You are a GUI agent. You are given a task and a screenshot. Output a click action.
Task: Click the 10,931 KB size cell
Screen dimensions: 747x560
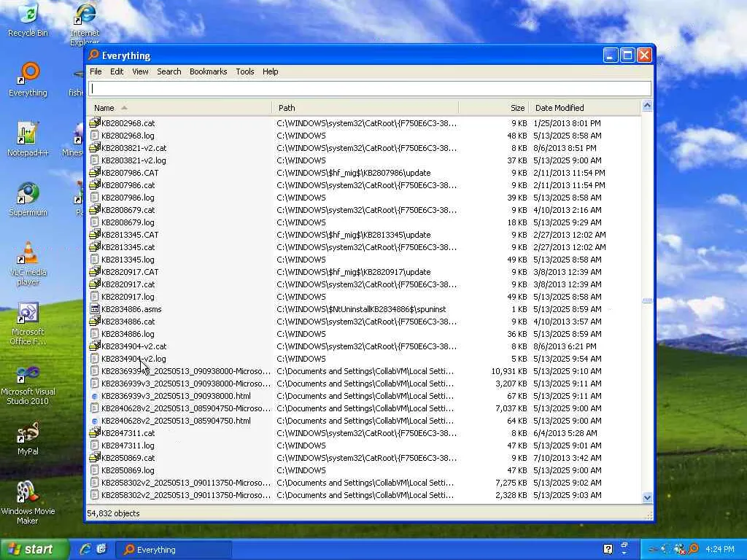click(508, 371)
